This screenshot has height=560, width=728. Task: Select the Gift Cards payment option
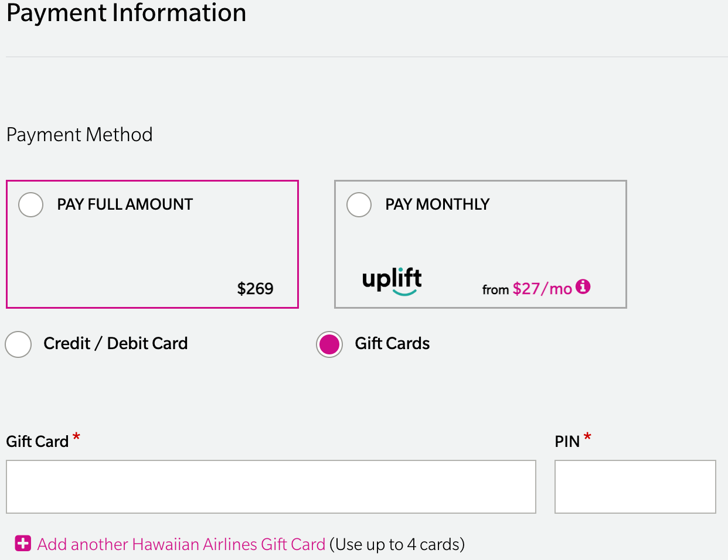click(329, 344)
